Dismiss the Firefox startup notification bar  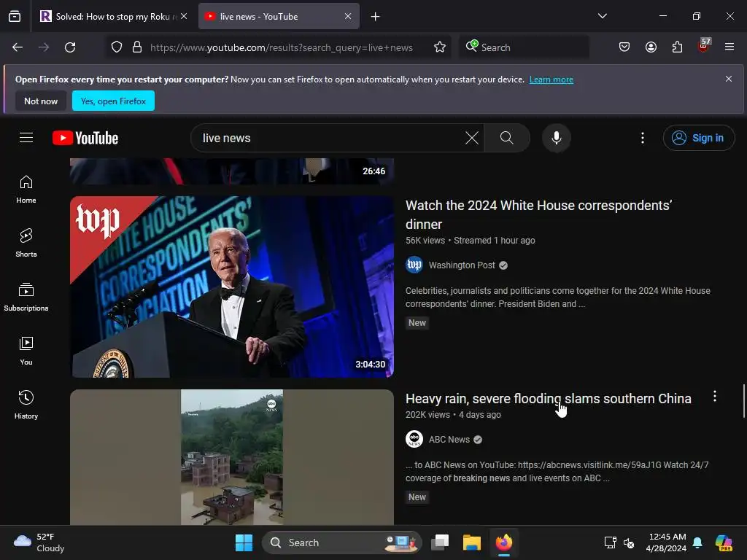[729, 79]
